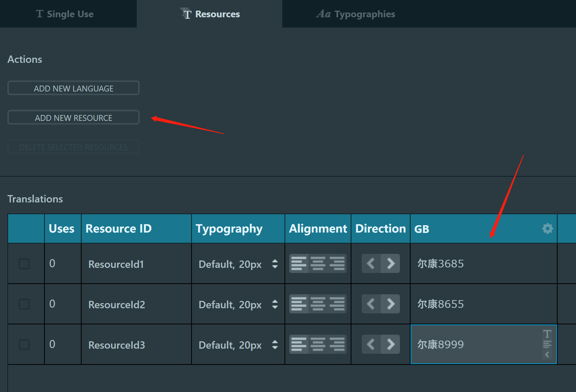Adjust font size with ResourceId3 typography stepper

[275, 345]
